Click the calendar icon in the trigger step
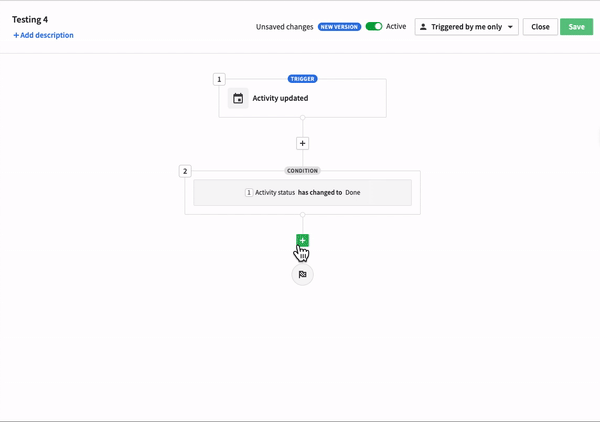600x422 pixels. coord(238,98)
